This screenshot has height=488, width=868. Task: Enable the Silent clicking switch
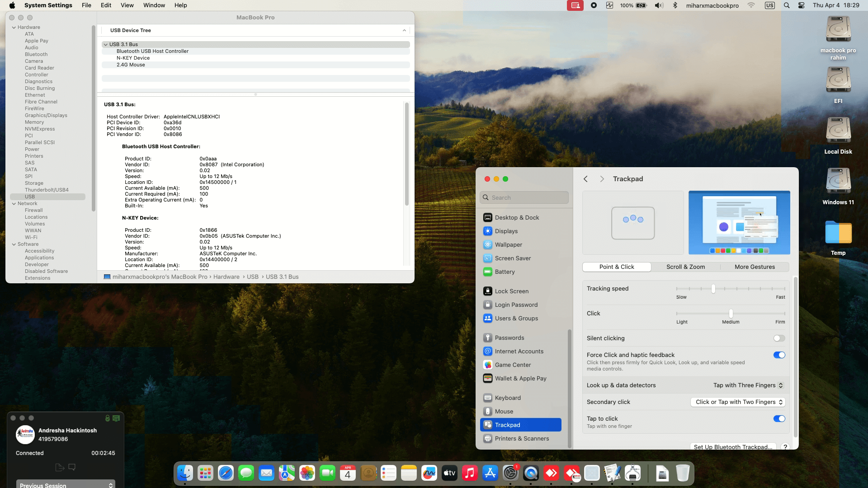coord(778,338)
